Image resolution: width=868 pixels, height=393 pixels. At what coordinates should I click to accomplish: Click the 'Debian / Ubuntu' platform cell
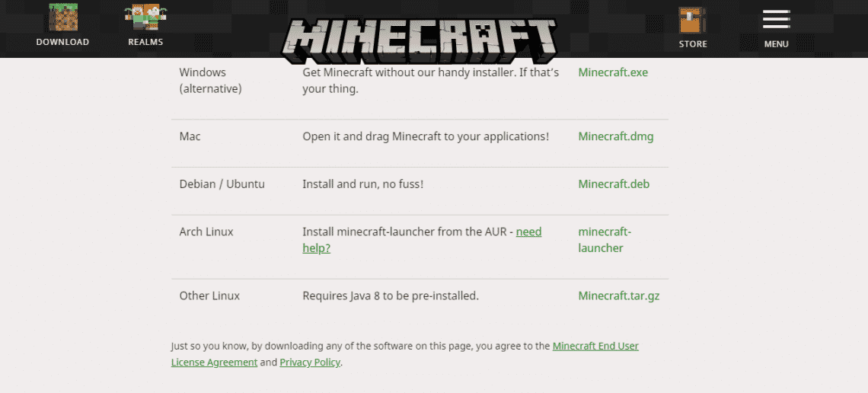(222, 184)
